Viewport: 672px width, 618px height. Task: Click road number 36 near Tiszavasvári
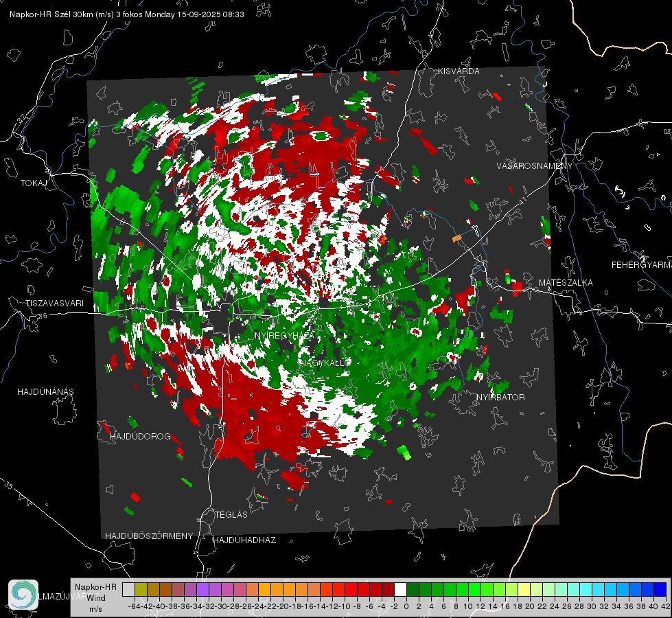(x=43, y=316)
